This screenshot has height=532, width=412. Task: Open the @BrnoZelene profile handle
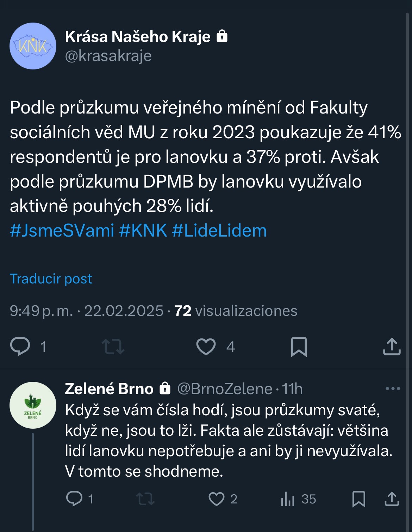tap(225, 389)
